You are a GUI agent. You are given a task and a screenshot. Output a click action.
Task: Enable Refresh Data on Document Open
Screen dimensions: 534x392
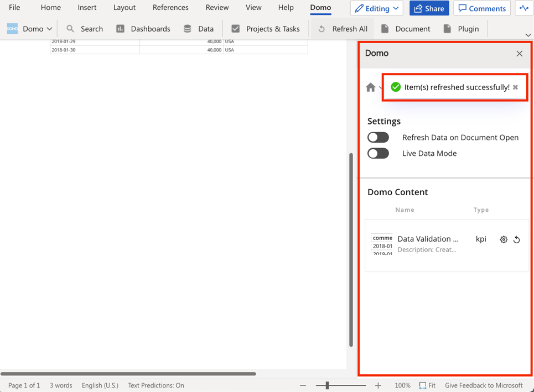tap(378, 137)
